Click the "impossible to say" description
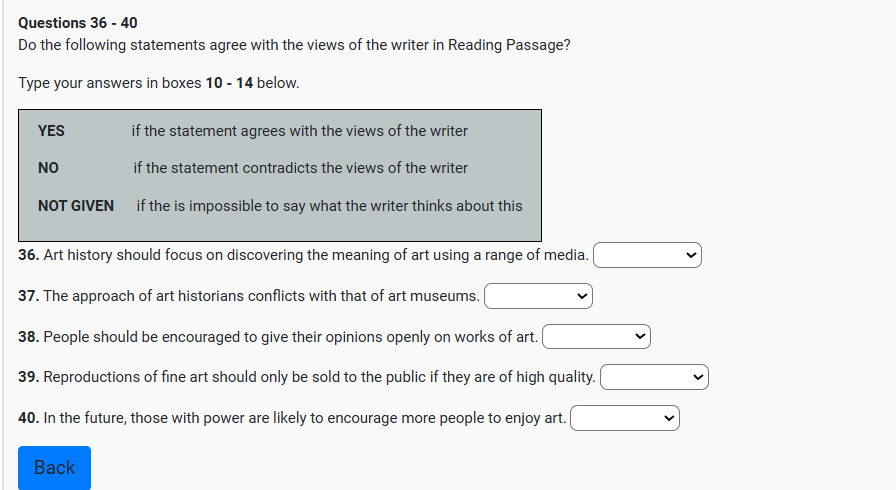The height and width of the screenshot is (490, 896). [x=329, y=206]
